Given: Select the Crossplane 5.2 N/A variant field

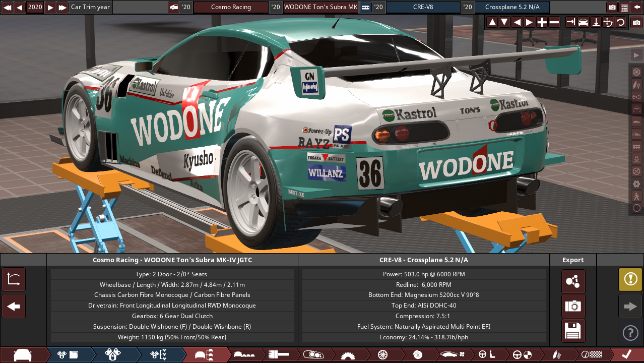Looking at the screenshot, I should point(512,7).
